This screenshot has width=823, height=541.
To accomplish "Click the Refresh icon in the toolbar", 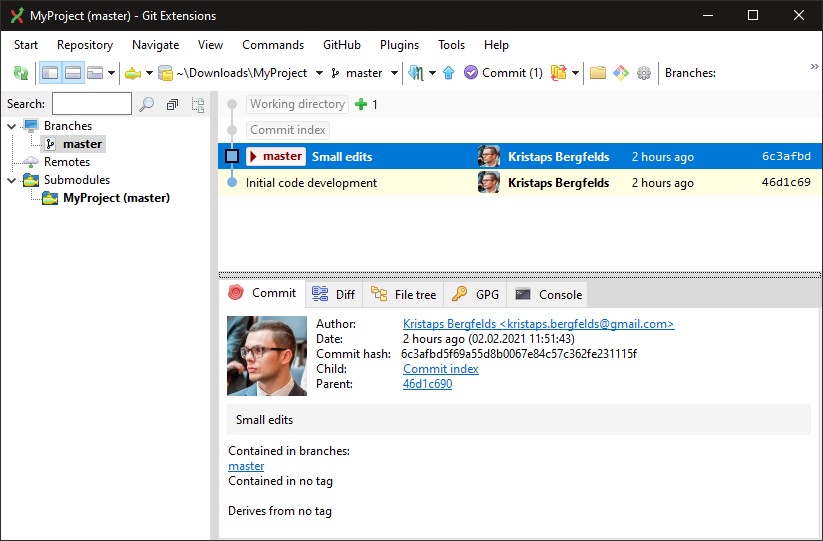I will pyautogui.click(x=21, y=73).
